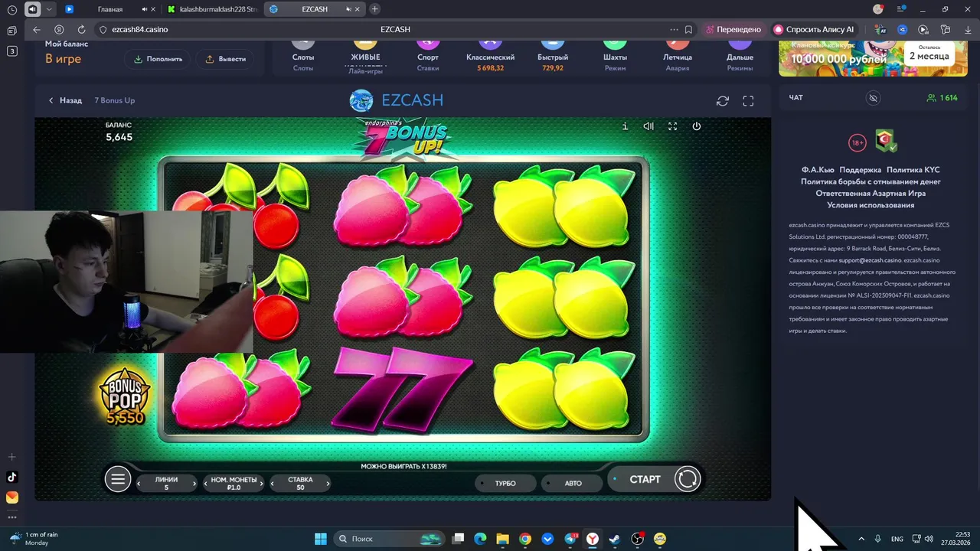
Task: Show hidden system tray icons
Action: [x=861, y=539]
